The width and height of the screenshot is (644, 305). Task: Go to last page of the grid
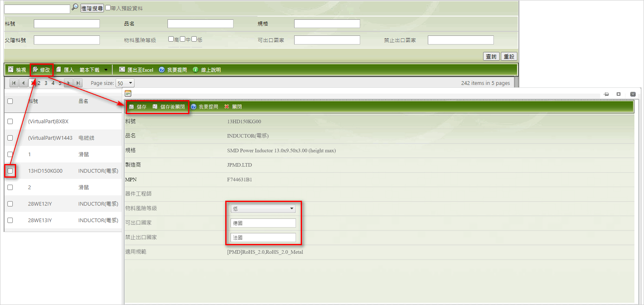[x=78, y=83]
